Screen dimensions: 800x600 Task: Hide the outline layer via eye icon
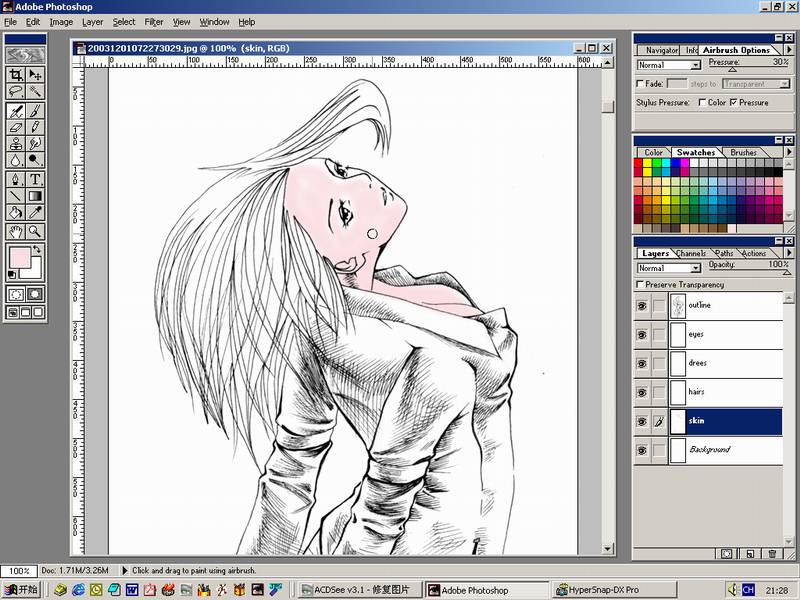(x=642, y=306)
